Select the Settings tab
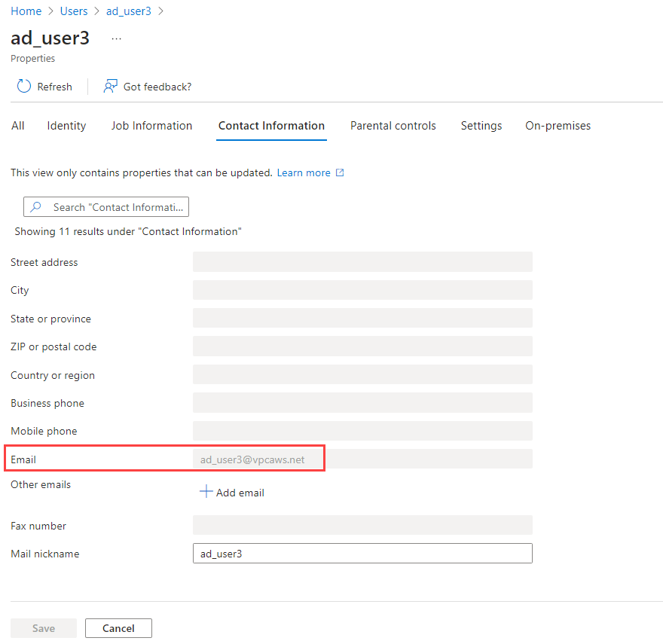The height and width of the screenshot is (644, 663). pyautogui.click(x=481, y=126)
